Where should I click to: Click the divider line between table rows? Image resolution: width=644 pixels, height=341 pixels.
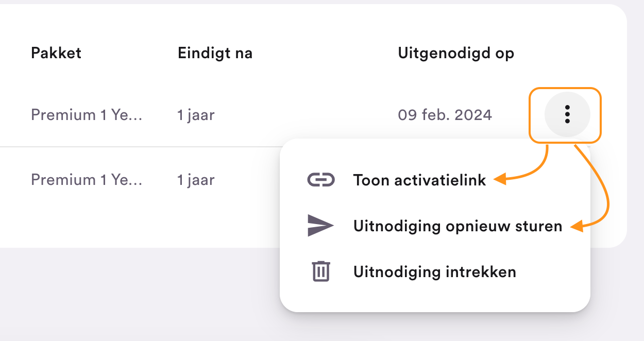(x=140, y=147)
